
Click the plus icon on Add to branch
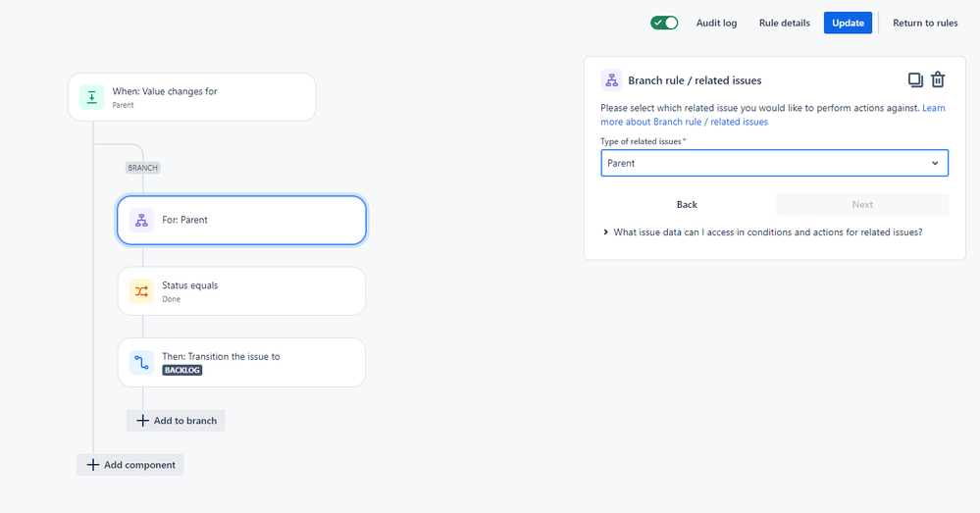142,420
